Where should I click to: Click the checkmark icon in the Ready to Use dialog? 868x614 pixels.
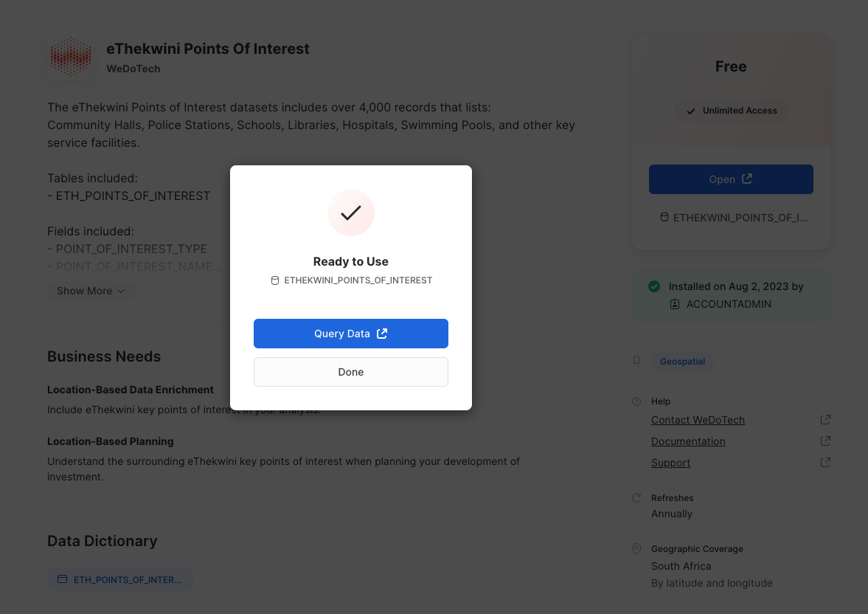[x=351, y=213]
